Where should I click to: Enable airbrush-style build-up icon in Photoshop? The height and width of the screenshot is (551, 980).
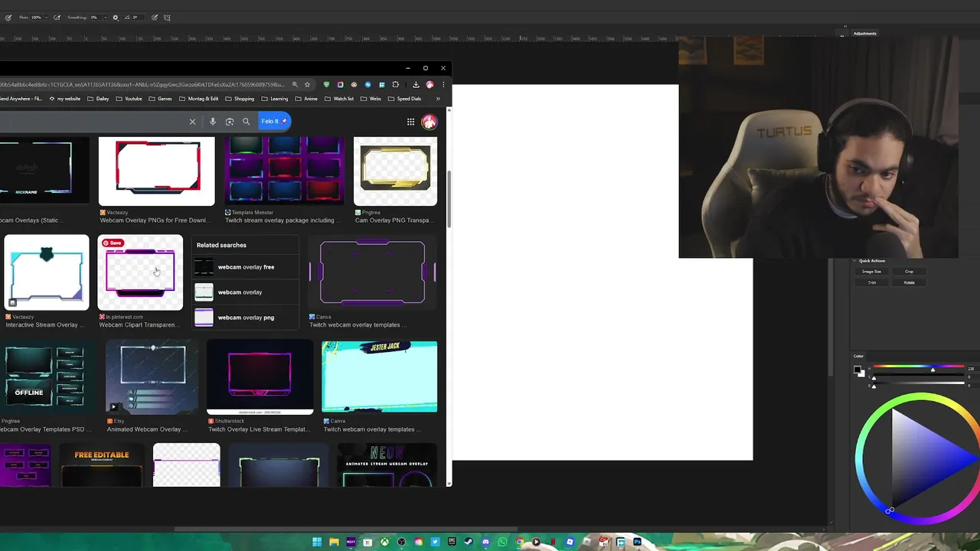coord(57,18)
